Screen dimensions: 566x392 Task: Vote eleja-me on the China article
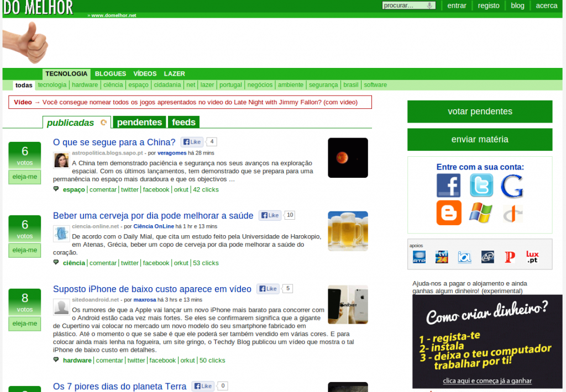(x=24, y=177)
